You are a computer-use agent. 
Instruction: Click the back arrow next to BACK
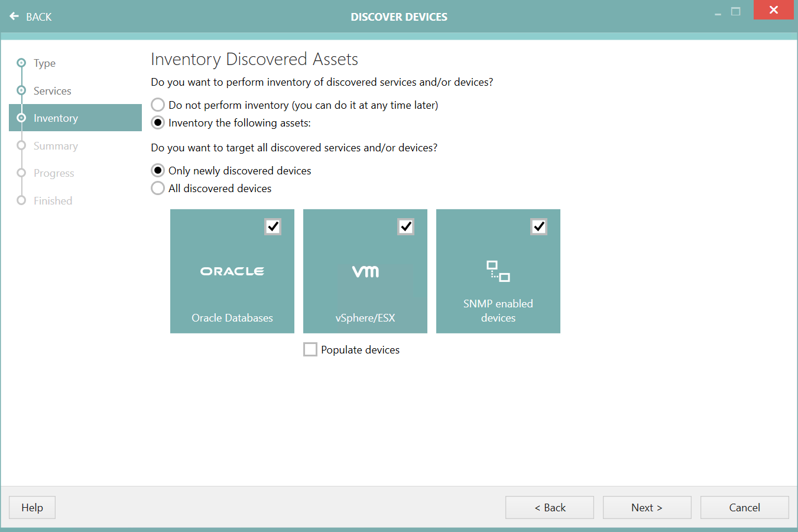pos(14,16)
